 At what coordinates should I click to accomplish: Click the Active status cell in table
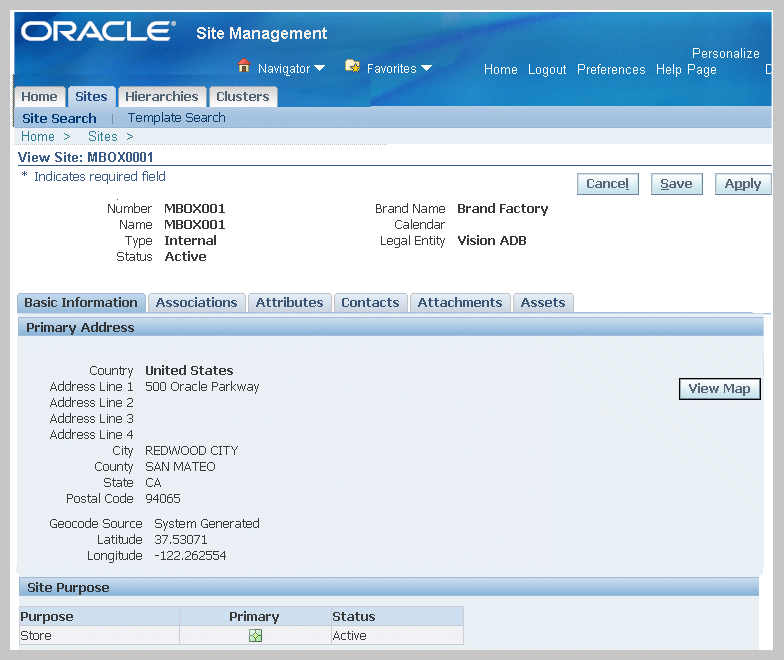pos(397,636)
